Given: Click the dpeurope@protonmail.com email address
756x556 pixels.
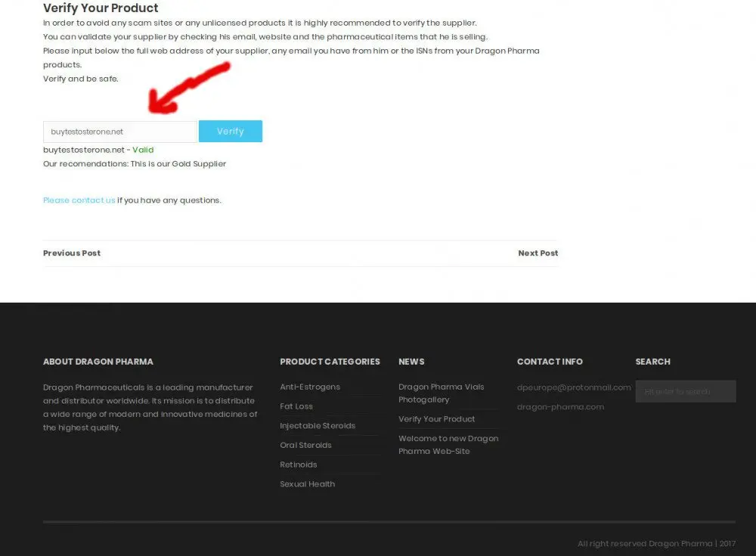Looking at the screenshot, I should tap(573, 387).
